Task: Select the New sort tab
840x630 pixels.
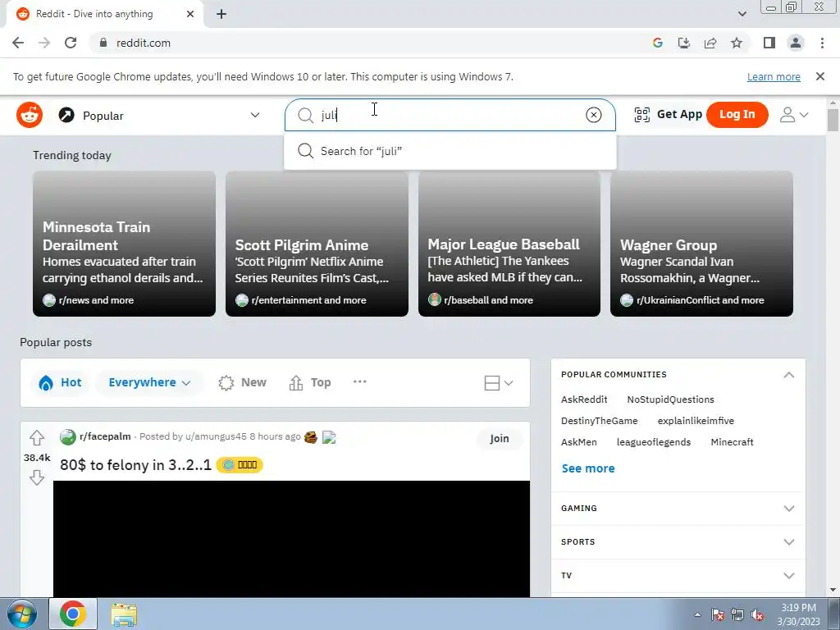Action: (242, 382)
